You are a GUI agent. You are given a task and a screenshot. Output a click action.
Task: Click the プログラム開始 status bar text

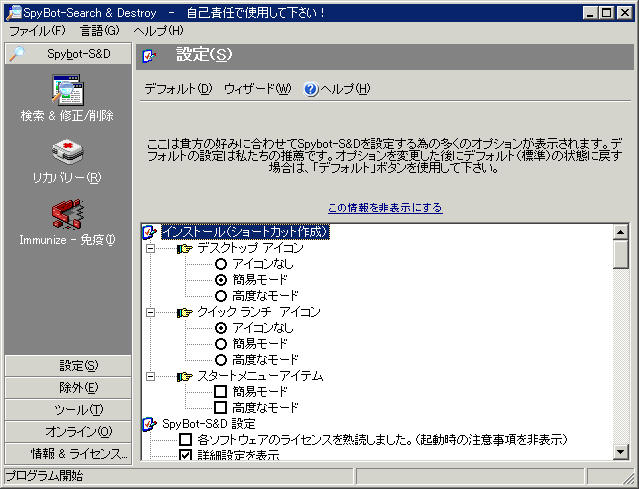(45, 476)
